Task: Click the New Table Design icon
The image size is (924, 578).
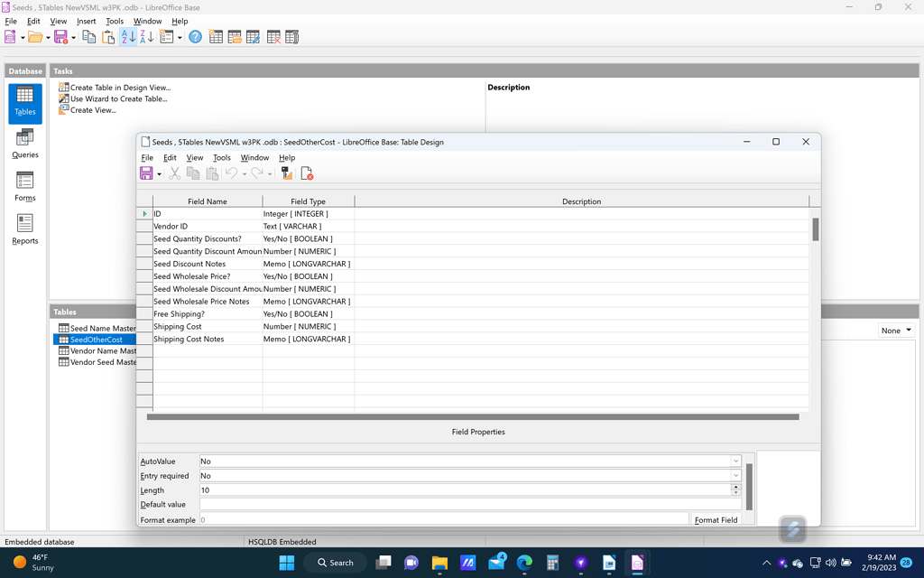Action: [x=216, y=36]
